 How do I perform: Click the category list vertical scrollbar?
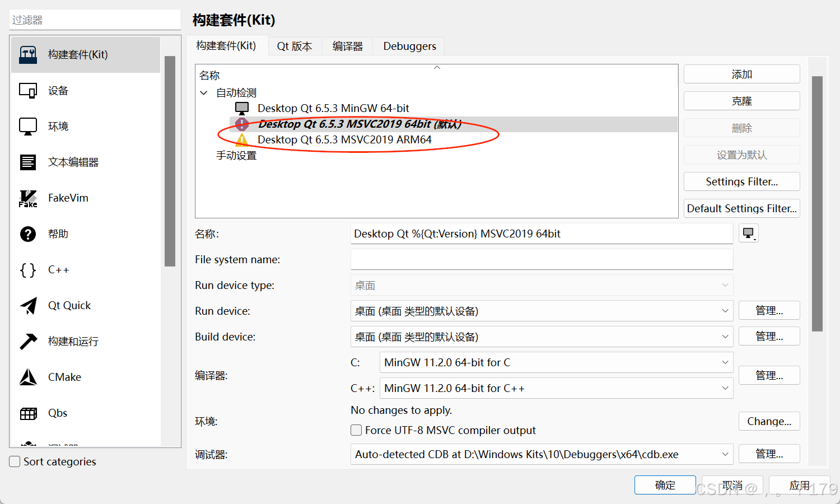[x=170, y=161]
